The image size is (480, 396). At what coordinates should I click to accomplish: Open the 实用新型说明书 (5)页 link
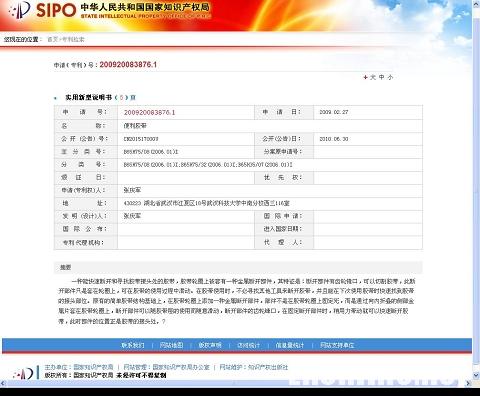coord(100,97)
